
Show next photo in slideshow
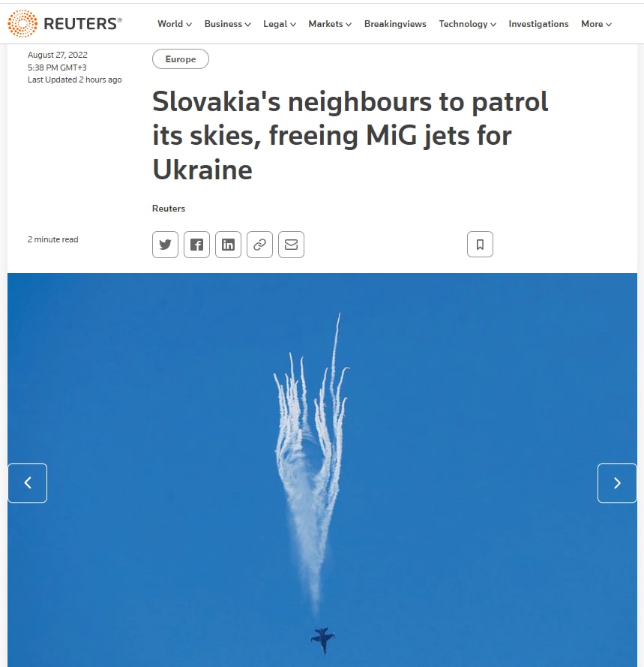pyautogui.click(x=617, y=483)
